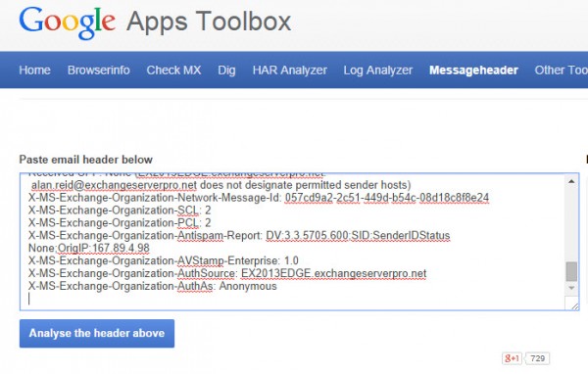588x374 pixels.
Task: Click the OrigIP:167.89.4.98 text
Action: point(103,248)
